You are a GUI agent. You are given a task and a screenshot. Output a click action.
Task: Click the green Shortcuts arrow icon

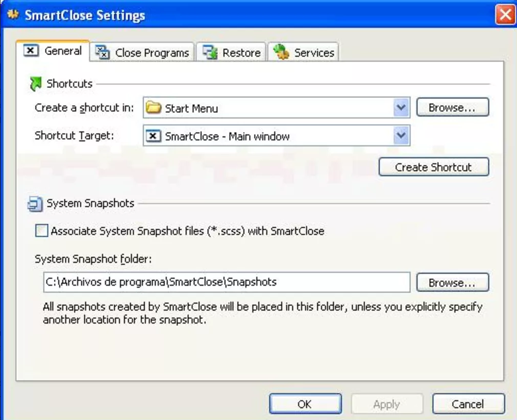[x=36, y=84]
